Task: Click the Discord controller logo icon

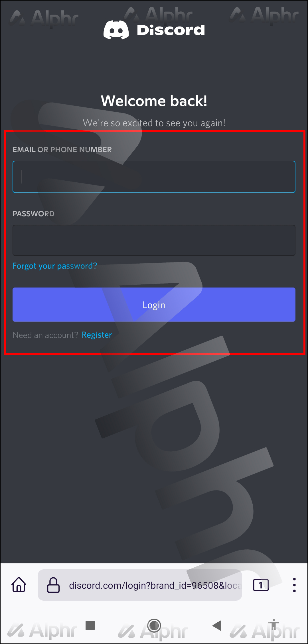Action: [116, 30]
